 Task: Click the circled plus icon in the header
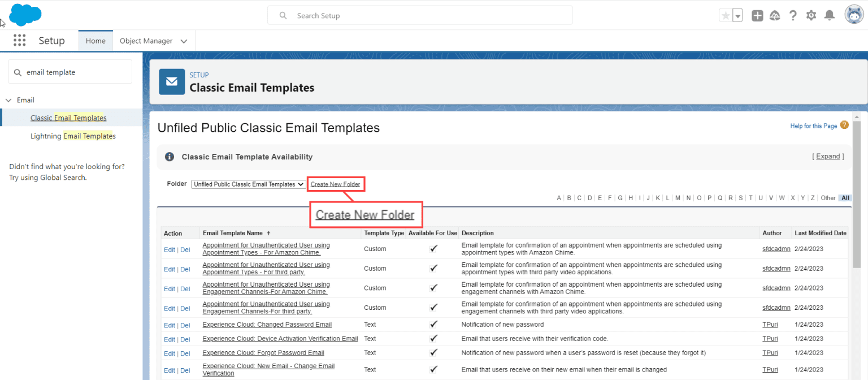pyautogui.click(x=757, y=15)
